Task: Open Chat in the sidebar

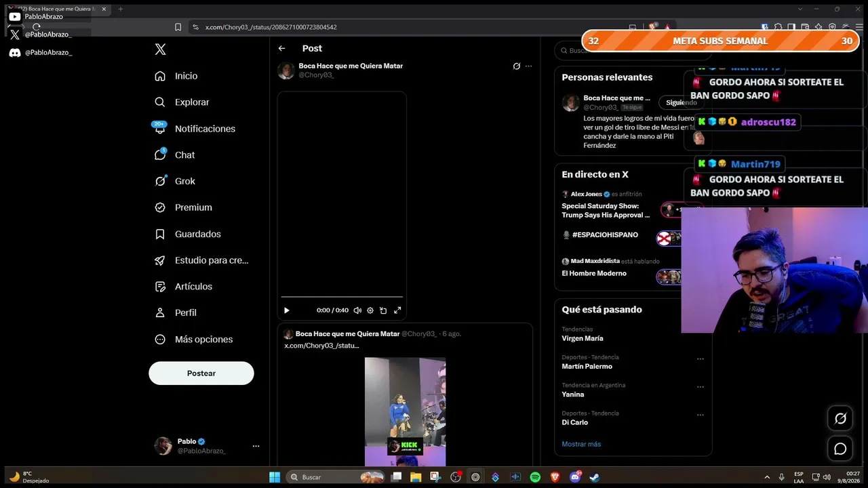Action: (175, 155)
